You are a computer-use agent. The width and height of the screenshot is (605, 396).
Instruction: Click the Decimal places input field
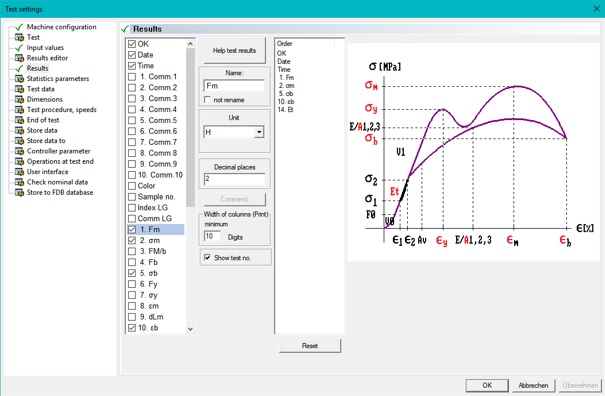coord(234,179)
